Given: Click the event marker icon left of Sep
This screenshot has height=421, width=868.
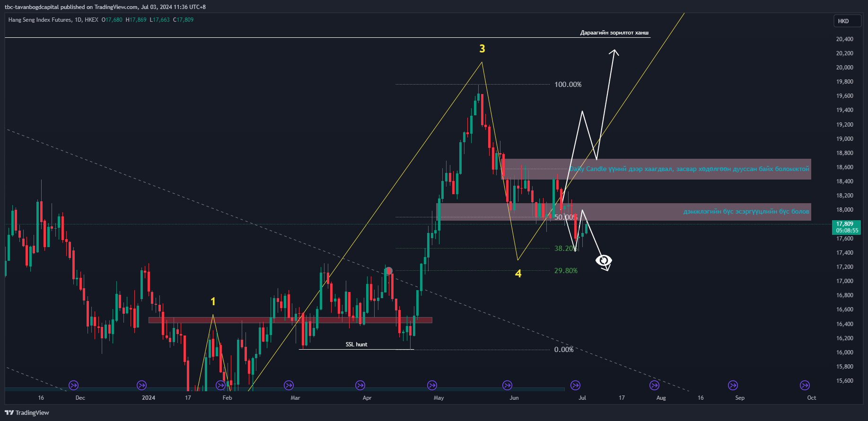Looking at the screenshot, I should pos(733,385).
